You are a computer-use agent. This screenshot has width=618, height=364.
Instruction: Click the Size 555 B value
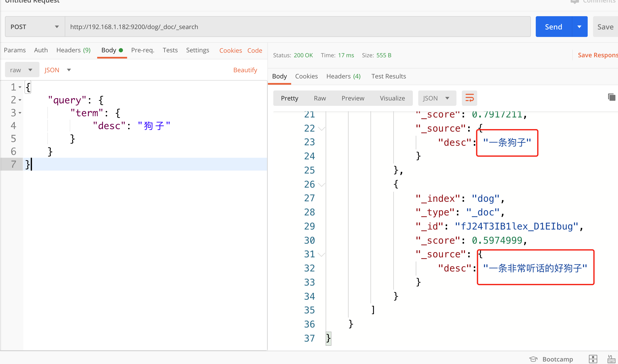tap(384, 55)
